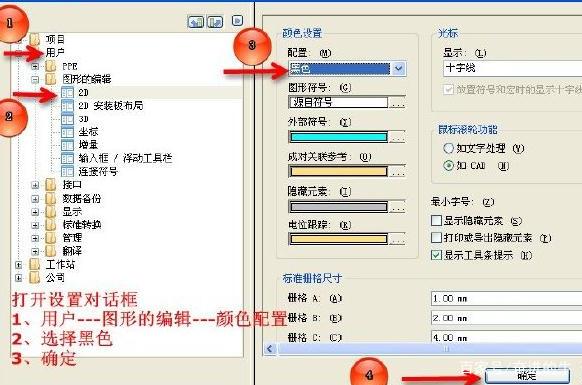Click the horizontal scrollbar left arrow
Viewport: 582px width, 385px height.
[x=270, y=349]
